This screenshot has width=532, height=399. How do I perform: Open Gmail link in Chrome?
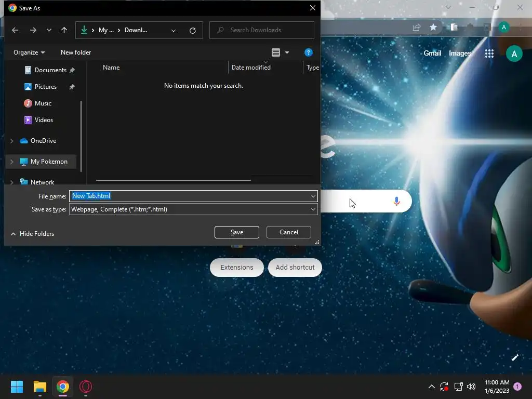point(432,54)
